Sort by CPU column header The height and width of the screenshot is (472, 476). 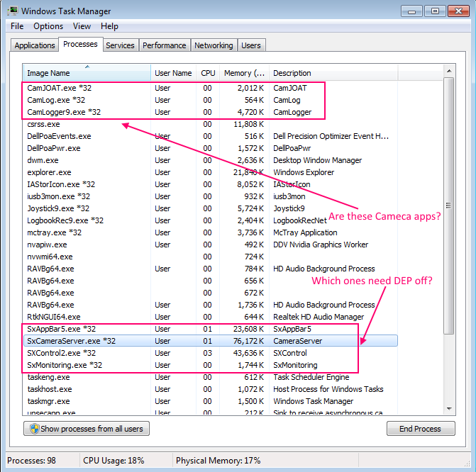(x=208, y=73)
